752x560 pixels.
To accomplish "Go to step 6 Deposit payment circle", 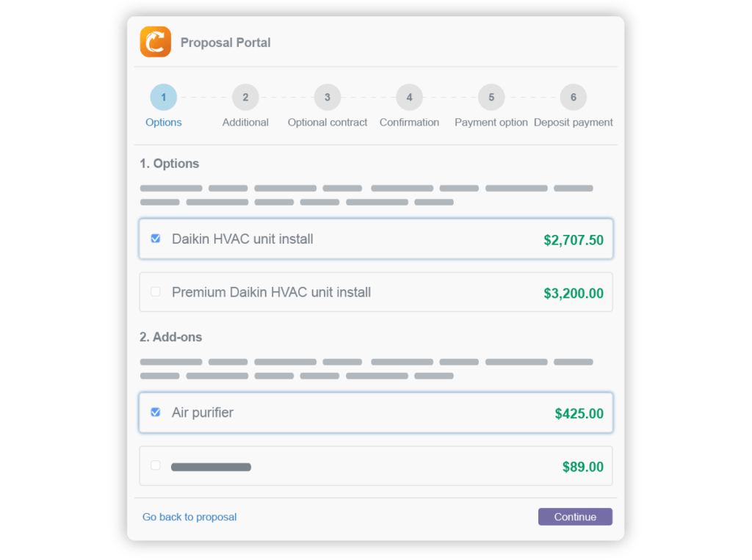I will [x=573, y=97].
